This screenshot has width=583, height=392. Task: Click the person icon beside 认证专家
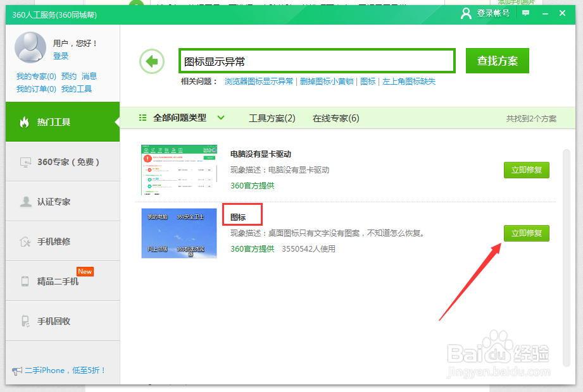(x=25, y=202)
